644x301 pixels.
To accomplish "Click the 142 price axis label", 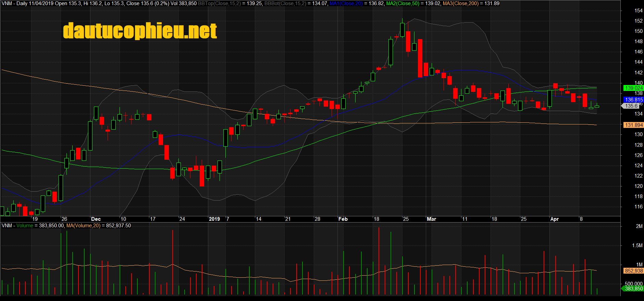I will 639,73.
